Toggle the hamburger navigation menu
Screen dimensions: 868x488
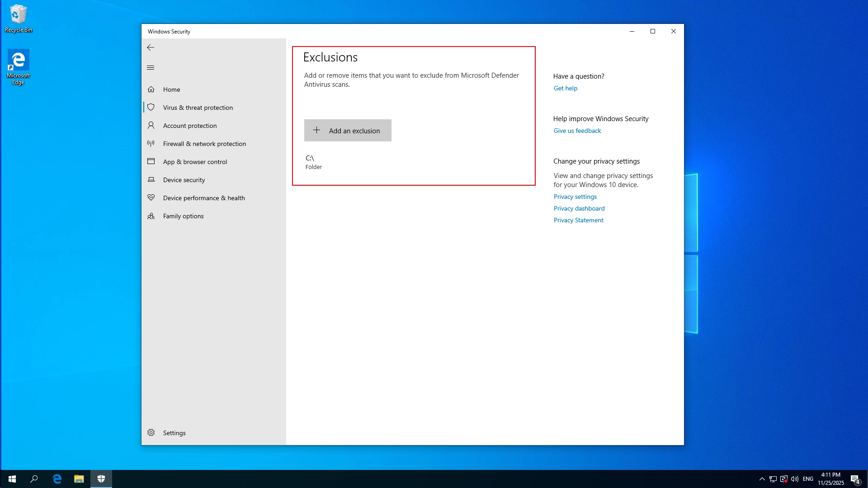pos(151,68)
